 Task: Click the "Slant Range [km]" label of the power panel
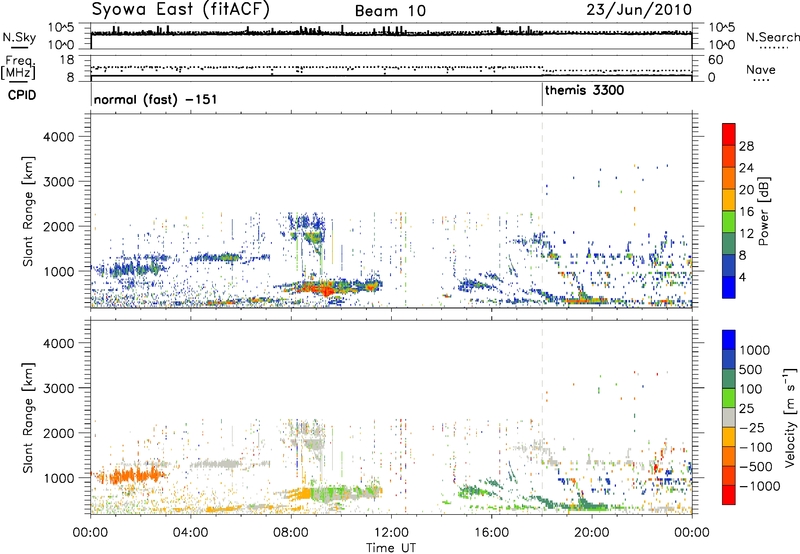(28, 211)
